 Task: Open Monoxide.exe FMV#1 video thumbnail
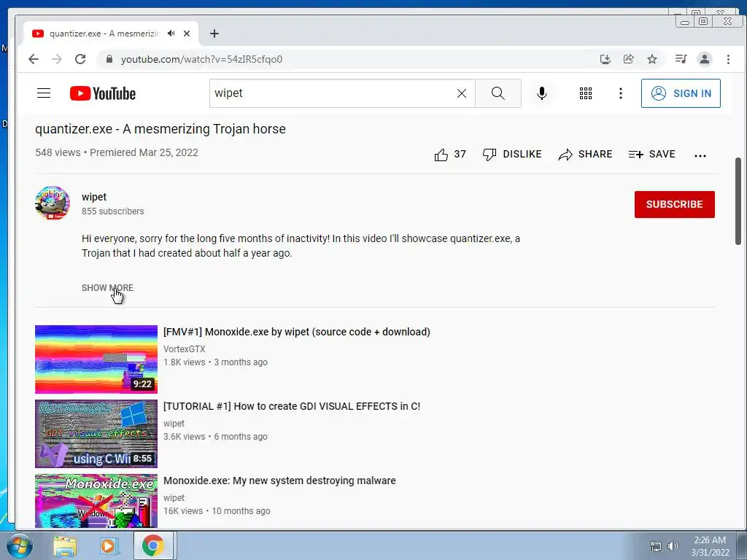tap(96, 359)
